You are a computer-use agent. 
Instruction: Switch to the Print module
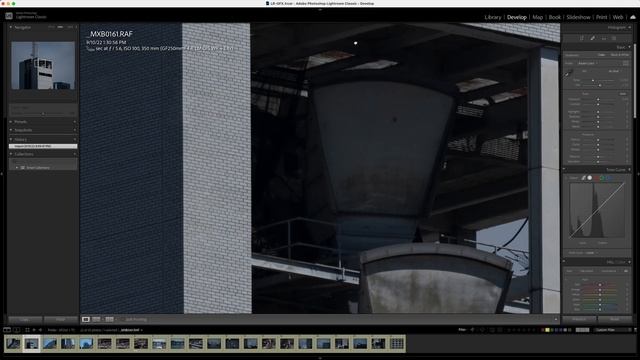601,17
